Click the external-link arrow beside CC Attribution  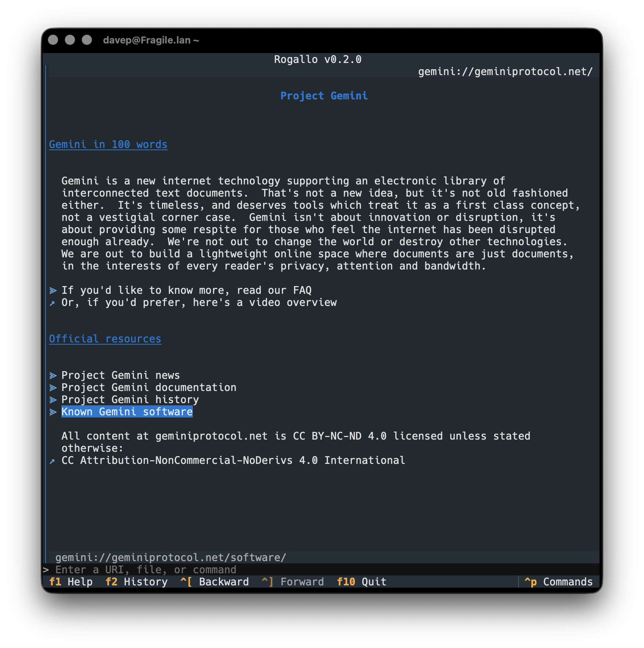(52, 461)
